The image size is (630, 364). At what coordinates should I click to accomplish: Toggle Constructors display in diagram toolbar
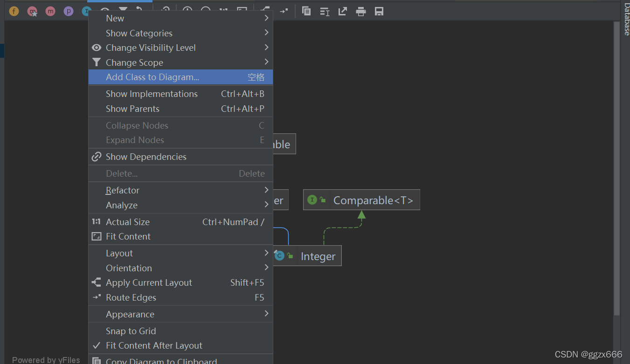(x=32, y=11)
